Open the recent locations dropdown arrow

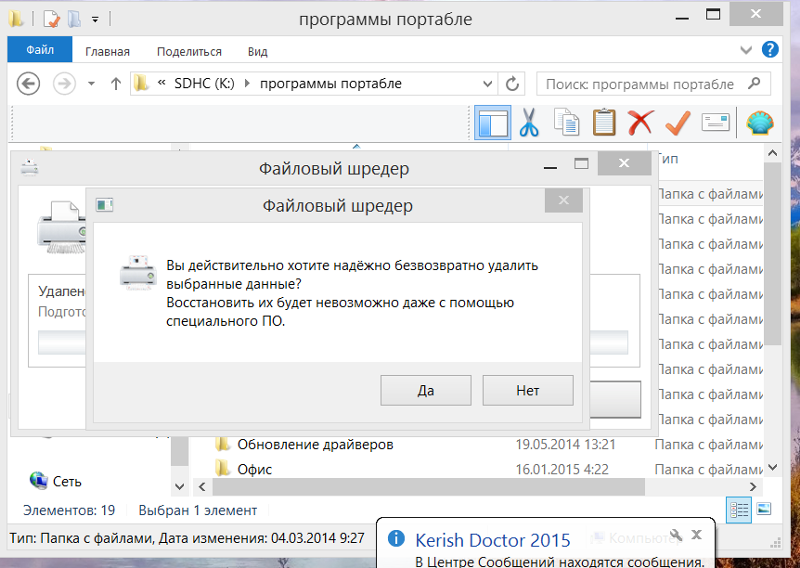91,84
